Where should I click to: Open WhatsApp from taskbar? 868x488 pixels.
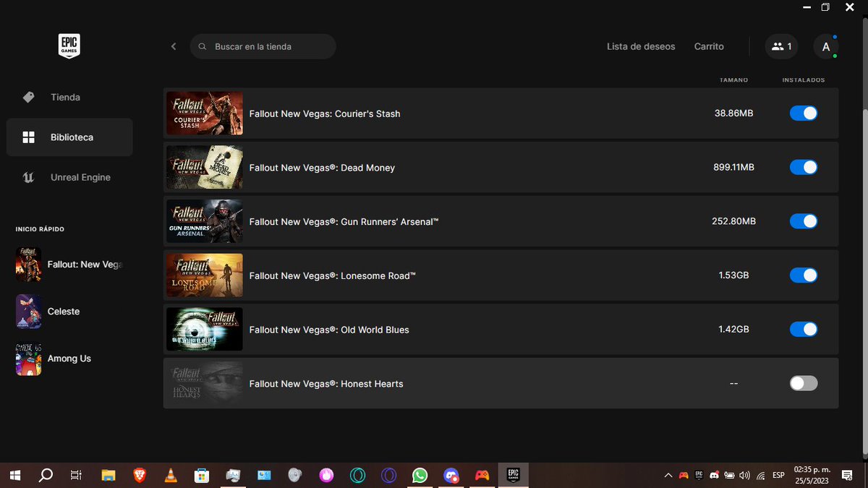coord(420,475)
